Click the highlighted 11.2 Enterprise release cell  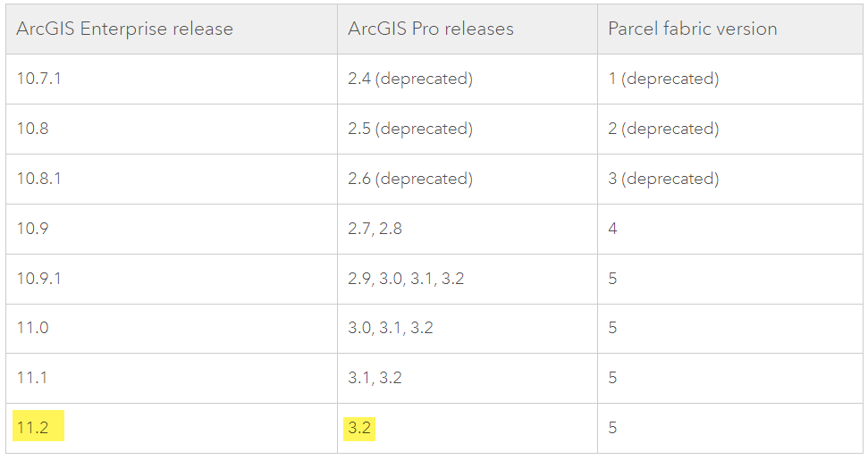point(33,428)
